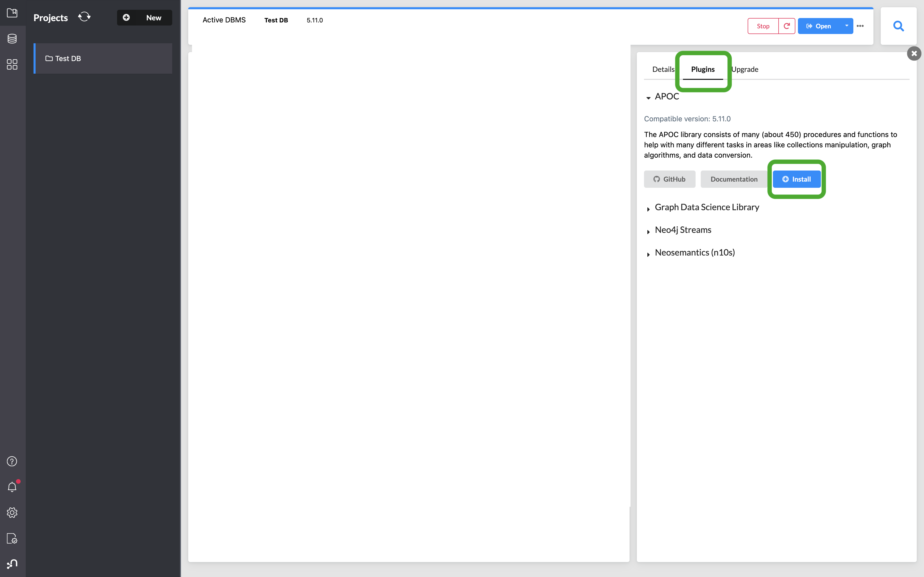The height and width of the screenshot is (577, 924).
Task: Select the Details tab
Action: 663,69
